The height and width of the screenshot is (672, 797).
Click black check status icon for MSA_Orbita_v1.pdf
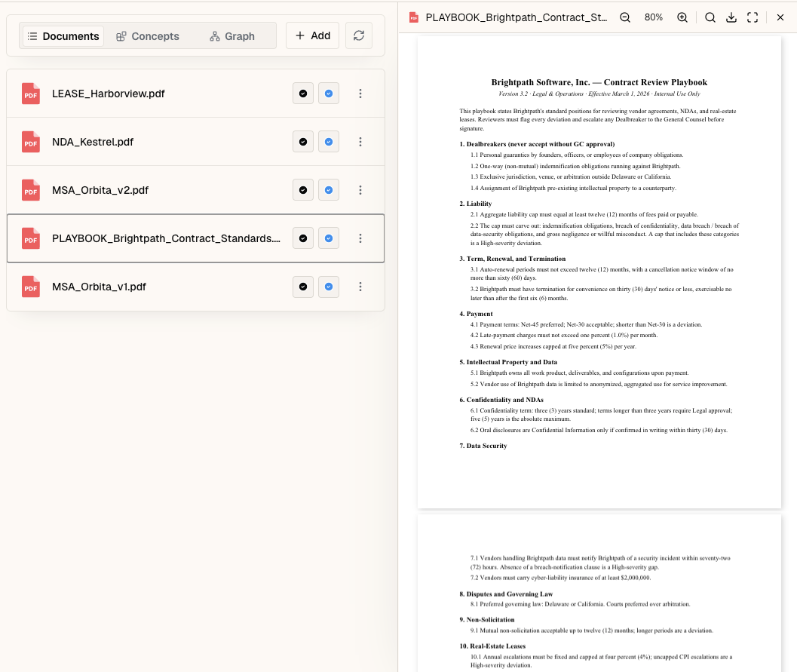point(303,287)
